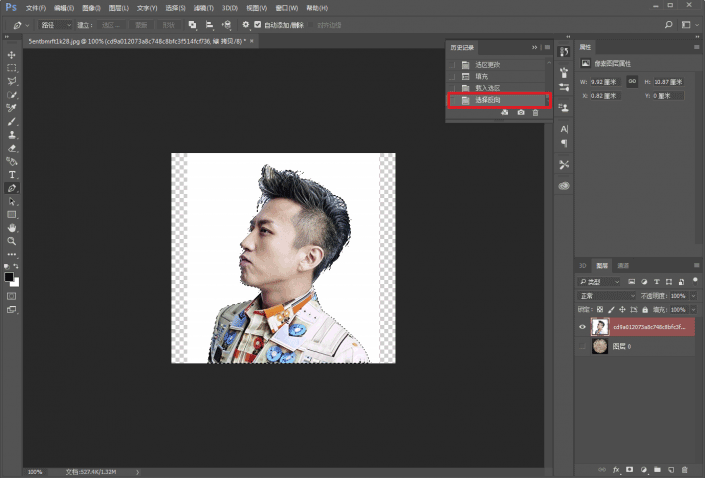Filter for type layers T icon
The image size is (705, 478).
click(656, 282)
